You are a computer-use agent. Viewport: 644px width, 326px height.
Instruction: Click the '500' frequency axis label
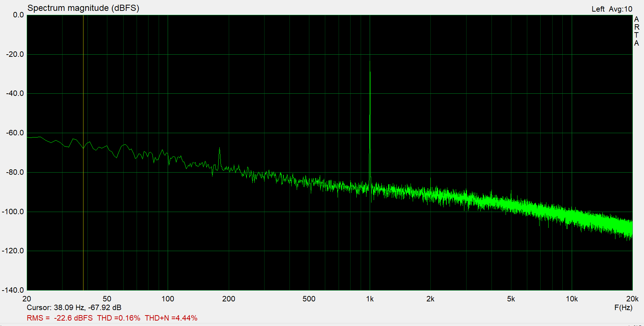[309, 299]
